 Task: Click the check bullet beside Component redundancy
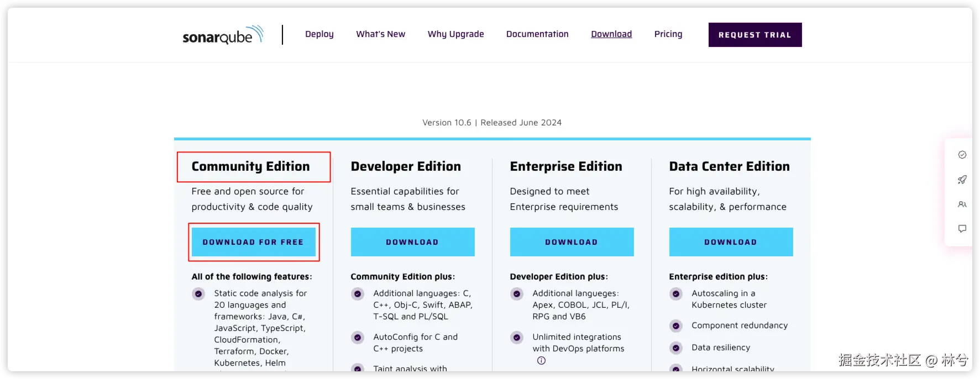pos(676,326)
